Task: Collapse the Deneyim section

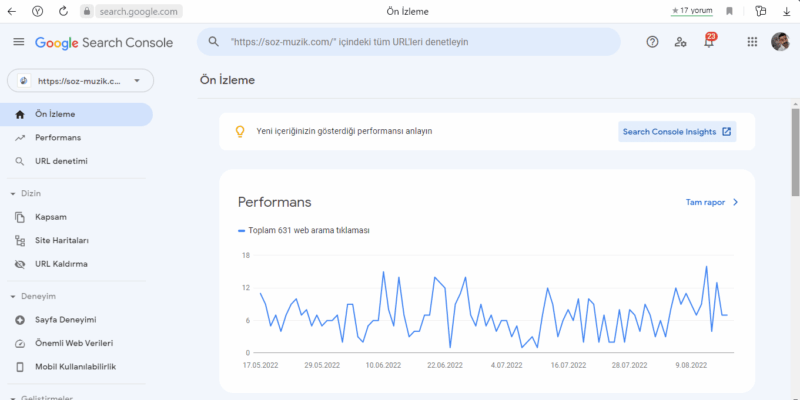Action: point(12,297)
